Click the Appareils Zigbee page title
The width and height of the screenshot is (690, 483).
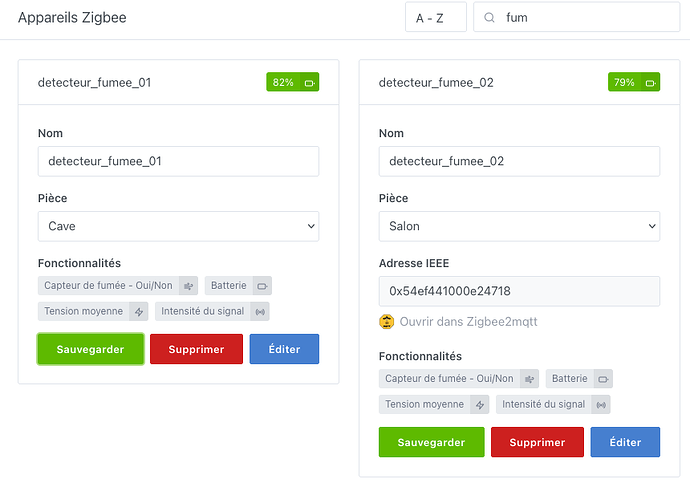pos(72,18)
